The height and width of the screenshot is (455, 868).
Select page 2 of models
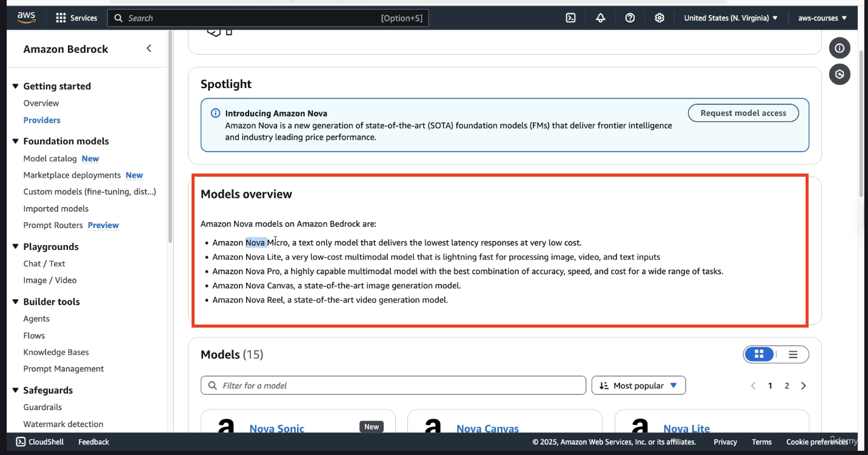[x=787, y=386]
